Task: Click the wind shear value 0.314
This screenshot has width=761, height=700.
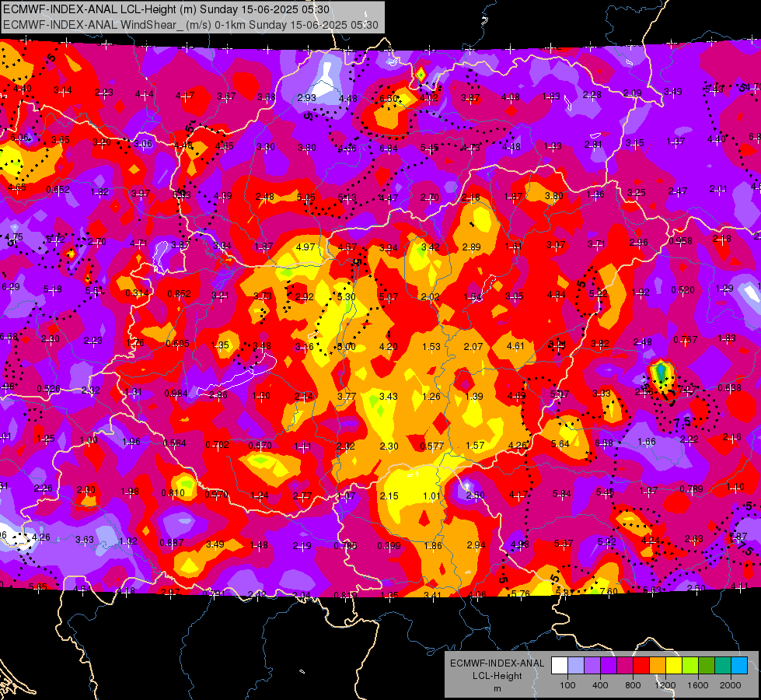Action: point(138,293)
